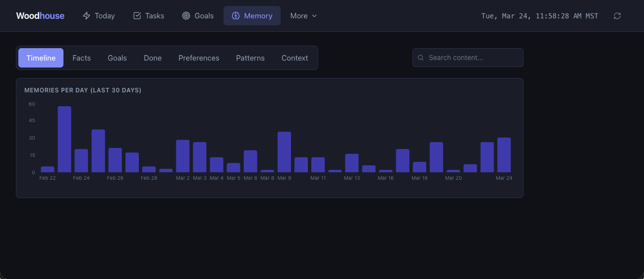Click the 30 y-axis label

pos(32,138)
